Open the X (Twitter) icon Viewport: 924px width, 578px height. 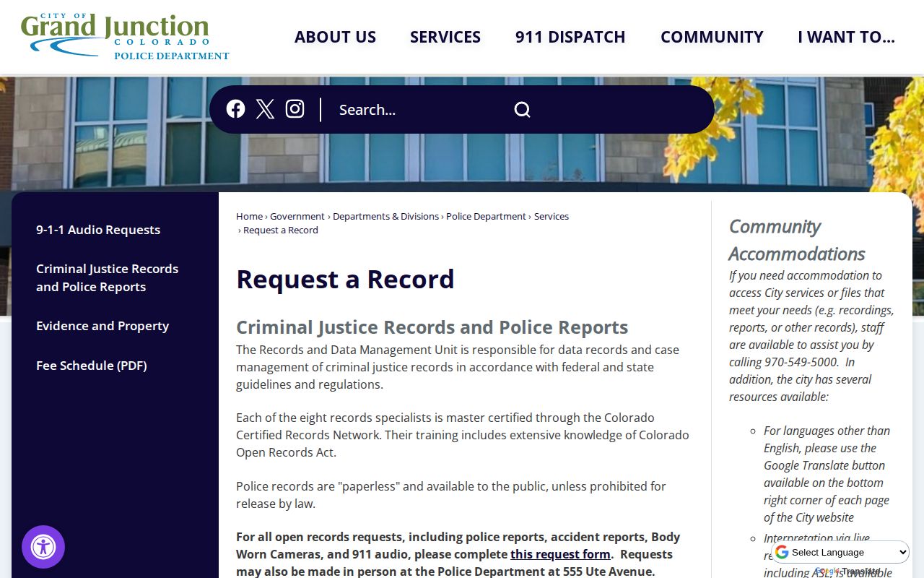pos(265,109)
